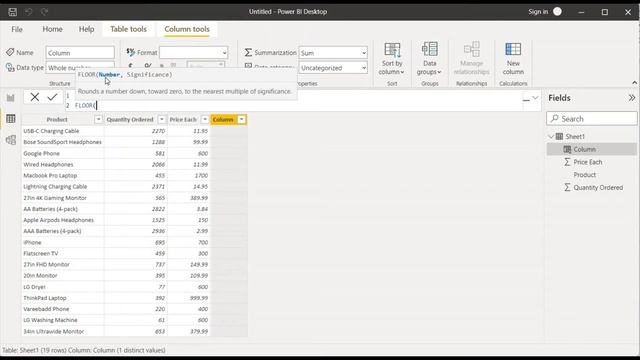Click the 34in Ultrawide Monitor cell

point(63,331)
